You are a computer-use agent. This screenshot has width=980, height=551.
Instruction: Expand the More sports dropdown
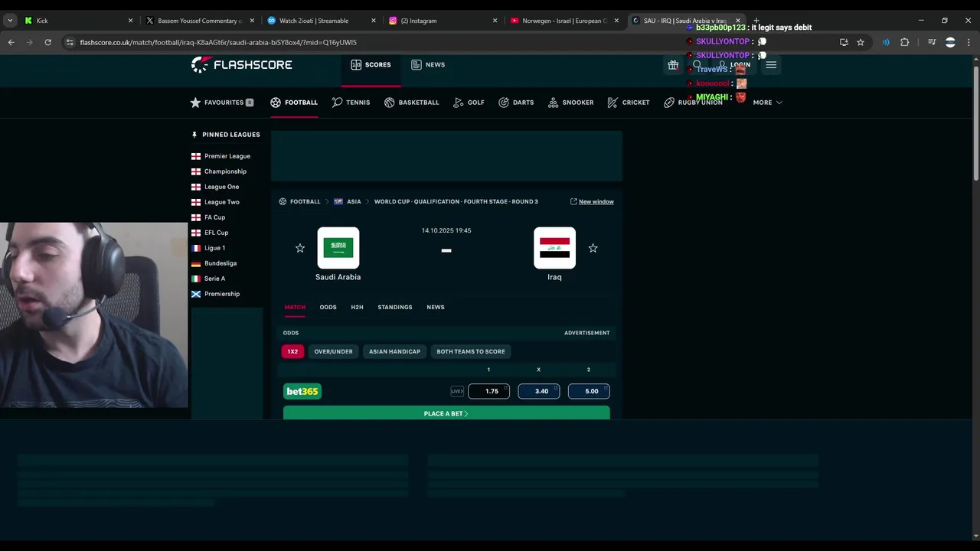[767, 102]
